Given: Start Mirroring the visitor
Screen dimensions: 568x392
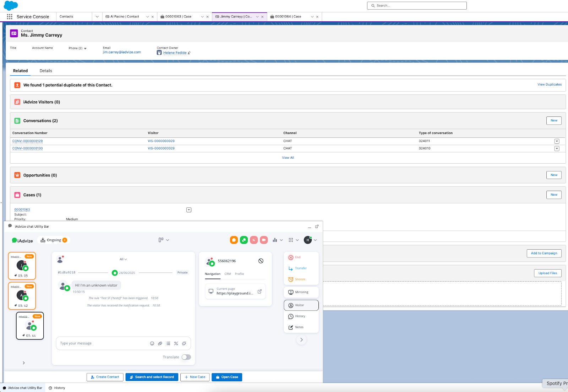Looking at the screenshot, I should click(301, 292).
